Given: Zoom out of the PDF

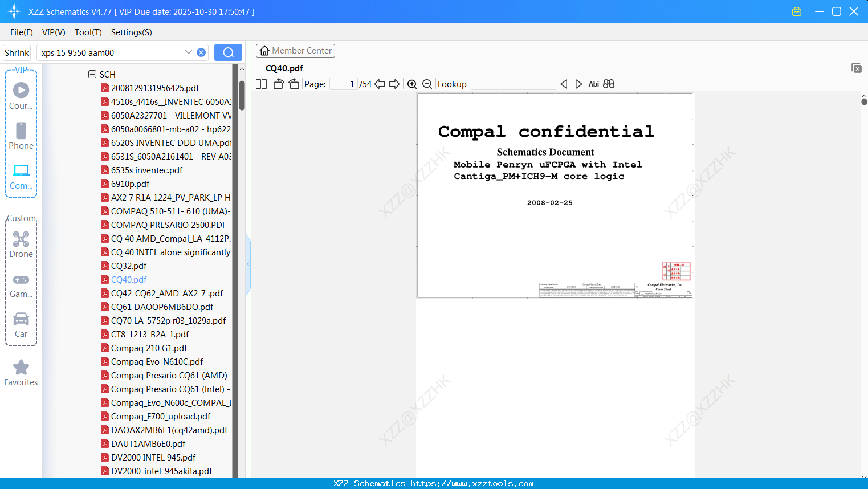Looking at the screenshot, I should pos(427,84).
